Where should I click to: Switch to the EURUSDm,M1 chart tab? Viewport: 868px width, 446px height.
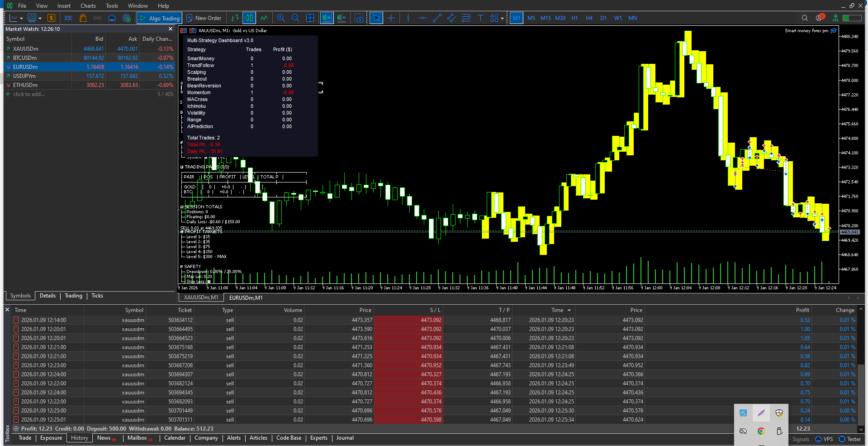(x=246, y=297)
